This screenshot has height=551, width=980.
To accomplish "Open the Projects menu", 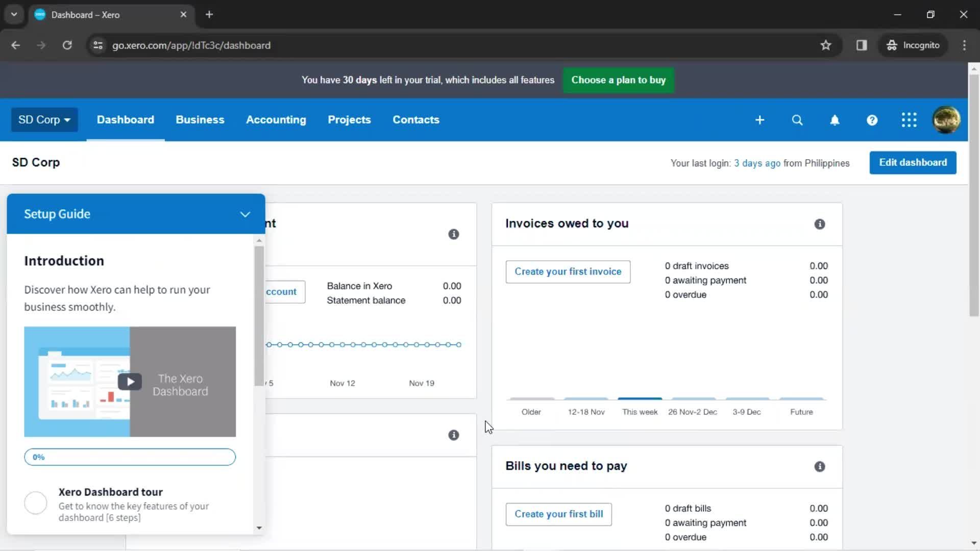I will (x=349, y=120).
